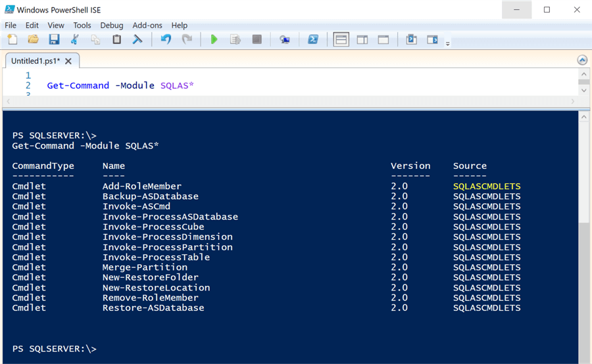This screenshot has height=364, width=592.
Task: Open the Add-ons menu
Action: click(x=147, y=25)
